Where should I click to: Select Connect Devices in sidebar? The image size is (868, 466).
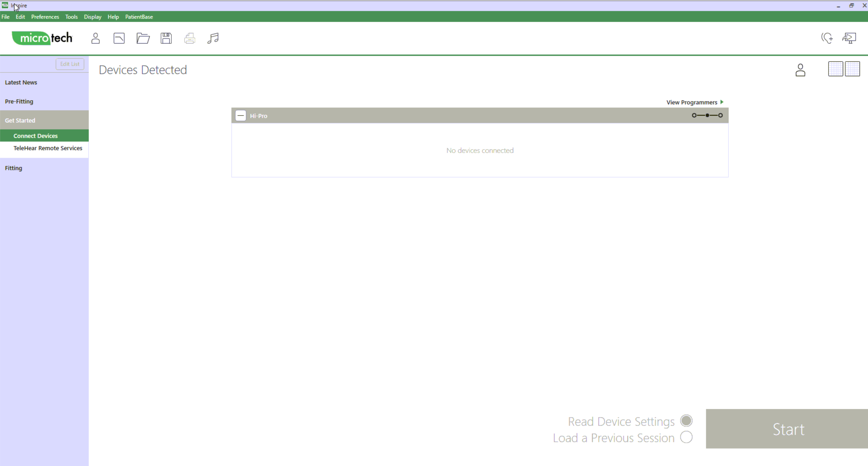click(x=44, y=136)
